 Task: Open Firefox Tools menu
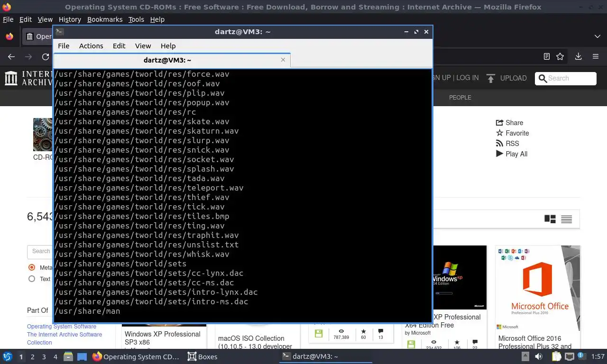tap(136, 19)
